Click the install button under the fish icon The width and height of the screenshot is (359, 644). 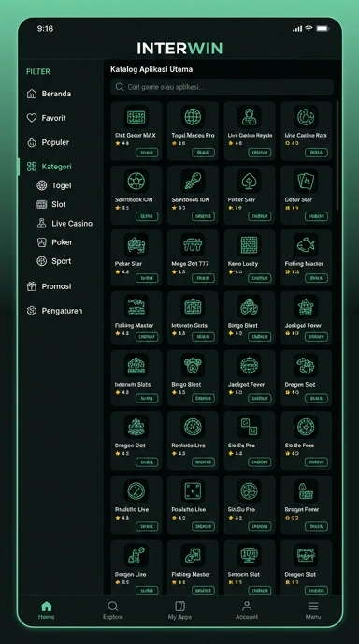[316, 278]
